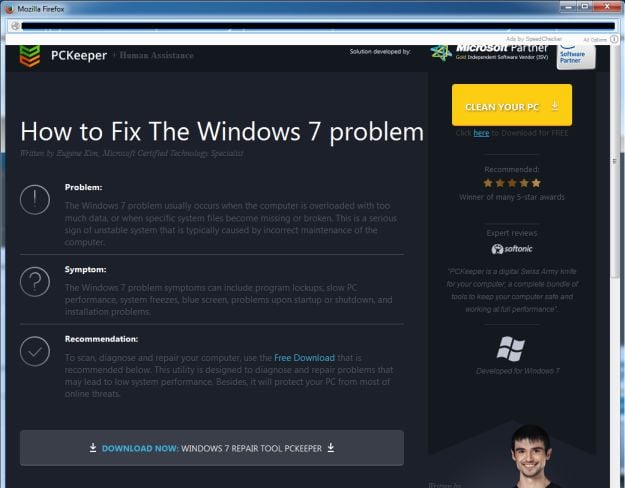The height and width of the screenshot is (488, 625).
Task: Click the Softonic logo under Expert reviews
Action: pos(512,249)
